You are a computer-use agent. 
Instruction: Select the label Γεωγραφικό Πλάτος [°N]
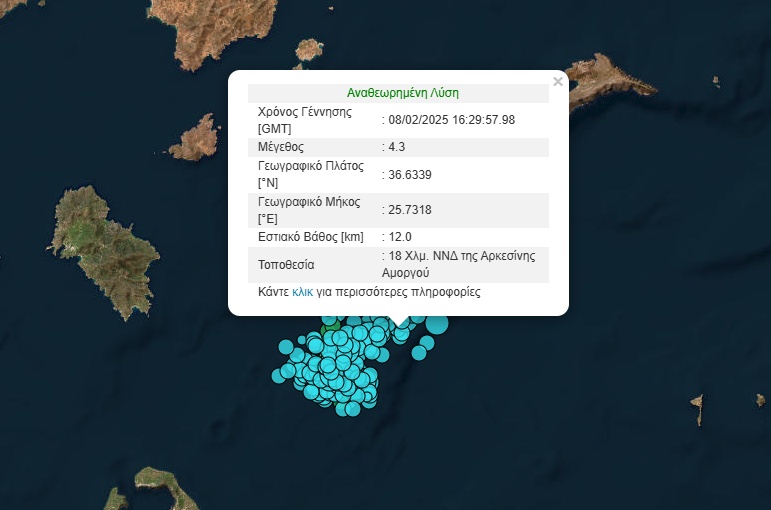[311, 175]
